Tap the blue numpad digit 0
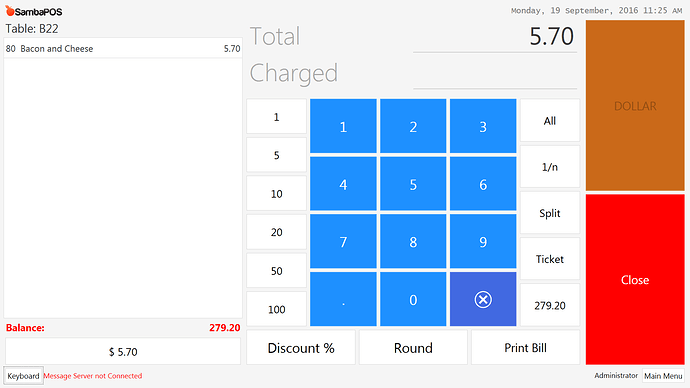Screen dimensions: 690x388 (413, 299)
